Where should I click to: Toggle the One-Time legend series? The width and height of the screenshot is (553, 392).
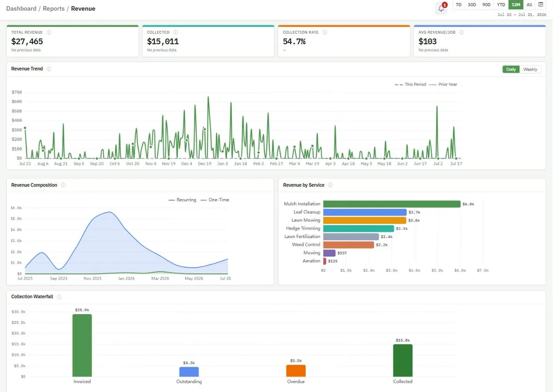point(215,200)
